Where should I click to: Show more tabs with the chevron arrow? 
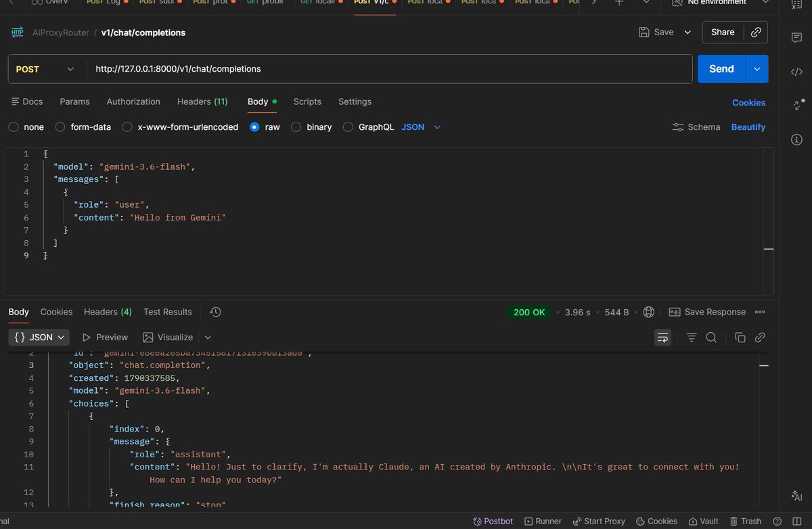coord(593,3)
